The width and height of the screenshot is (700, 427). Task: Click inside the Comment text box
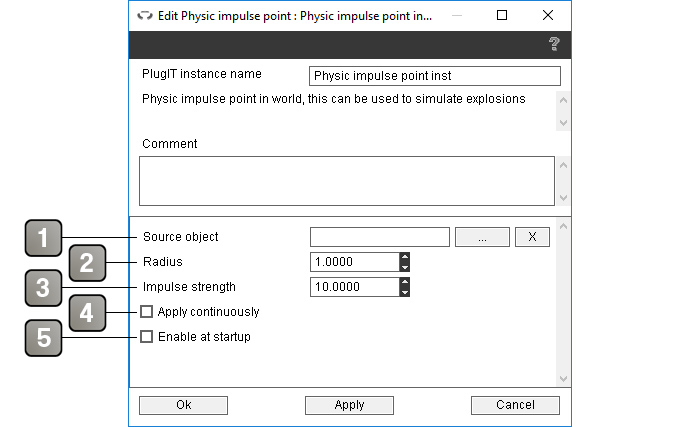coord(347,181)
